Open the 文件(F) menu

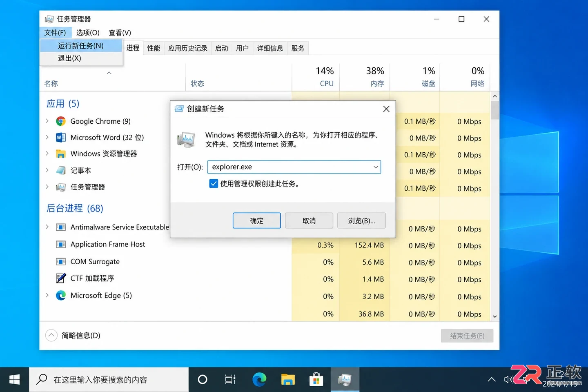pyautogui.click(x=55, y=33)
